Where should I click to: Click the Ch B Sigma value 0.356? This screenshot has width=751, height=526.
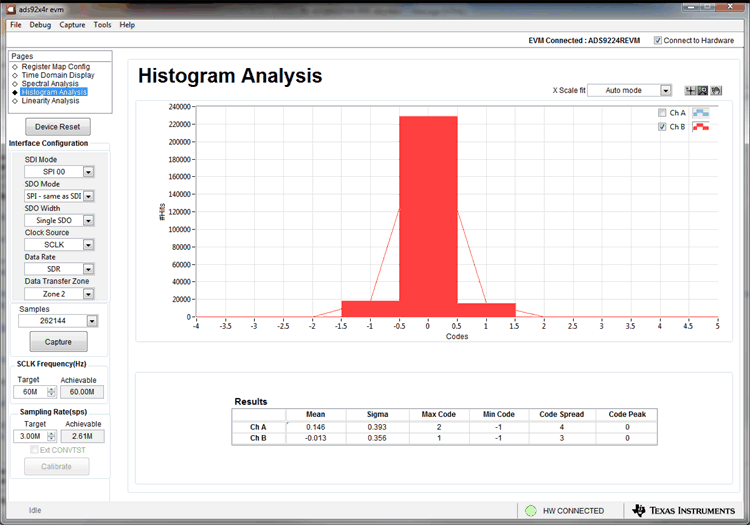[x=377, y=438]
